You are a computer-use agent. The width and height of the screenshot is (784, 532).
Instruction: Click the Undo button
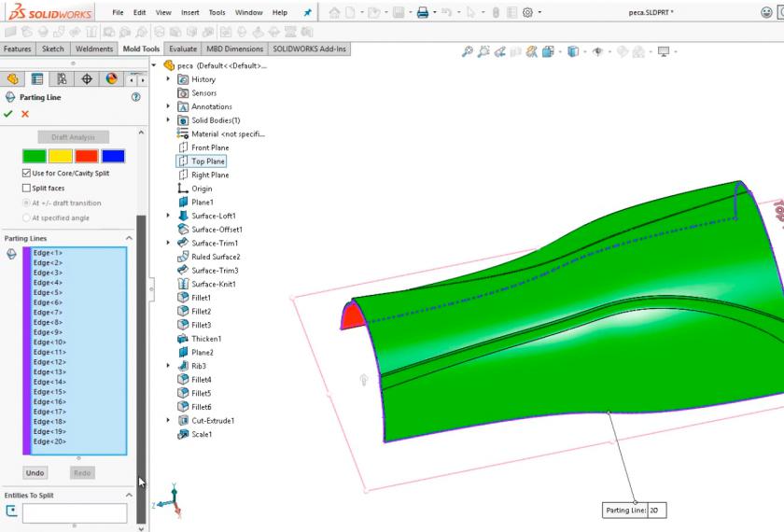point(35,473)
